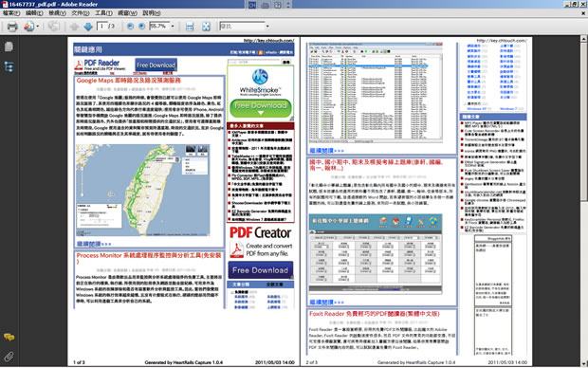The height and width of the screenshot is (368, 588).
Task: Open the 檢視(V) menu
Action: click(57, 13)
